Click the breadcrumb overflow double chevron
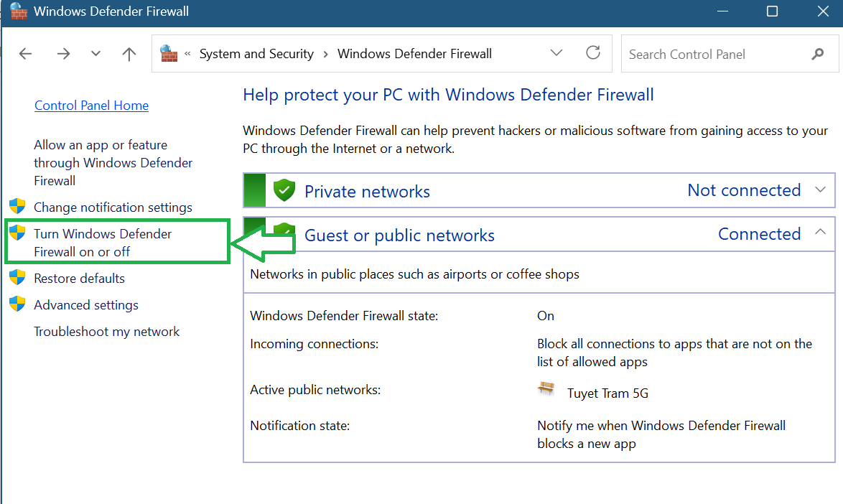The image size is (843, 504). [187, 54]
